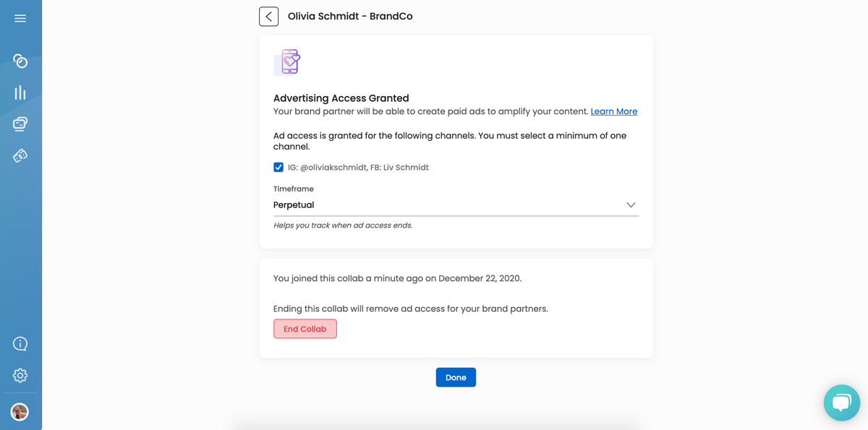This screenshot has height=430, width=868.
Task: Open the bar chart analytics icon
Action: coord(20,93)
